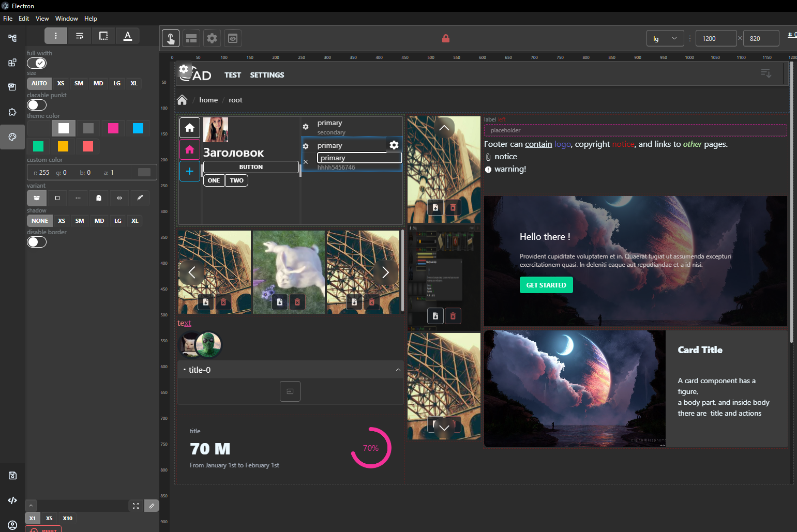This screenshot has width=797, height=532.
Task: Open the lg breakpoint dropdown
Action: [665, 38]
